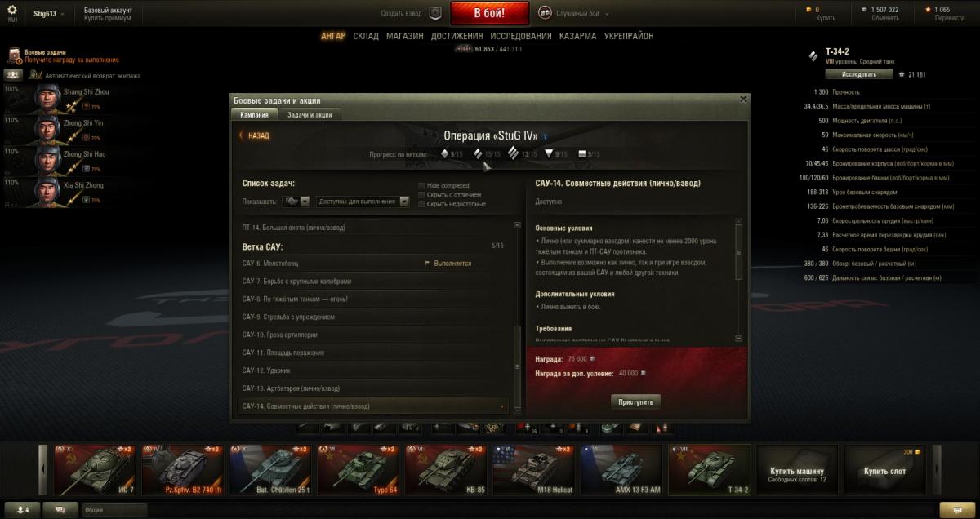Image resolution: width=980 pixels, height=519 pixels.
Task: Select task САУ-10. Гроза артиллерии
Action: coord(373,335)
